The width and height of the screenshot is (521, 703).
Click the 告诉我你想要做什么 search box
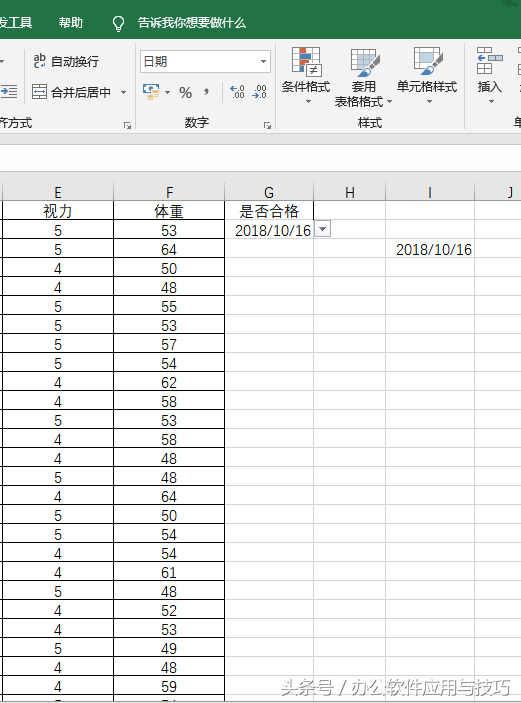[192, 23]
